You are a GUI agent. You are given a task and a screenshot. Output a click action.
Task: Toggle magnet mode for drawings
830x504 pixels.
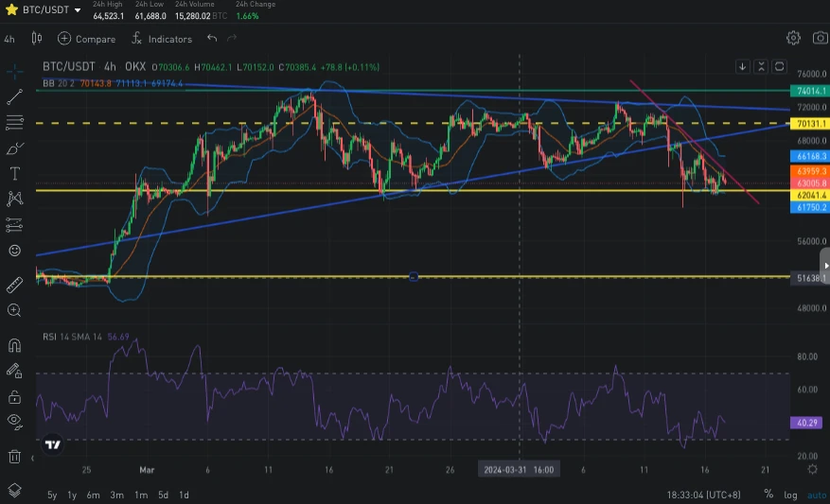14,345
